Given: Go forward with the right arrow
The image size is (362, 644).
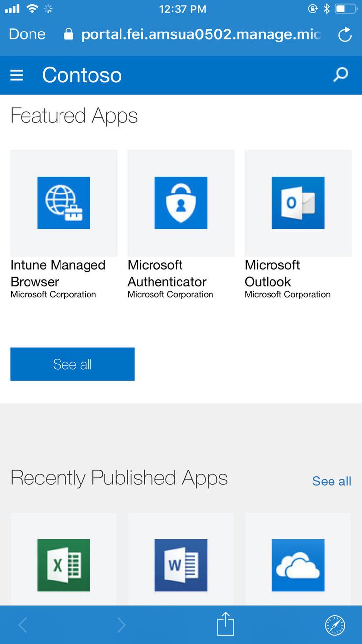Looking at the screenshot, I should coord(121,625).
